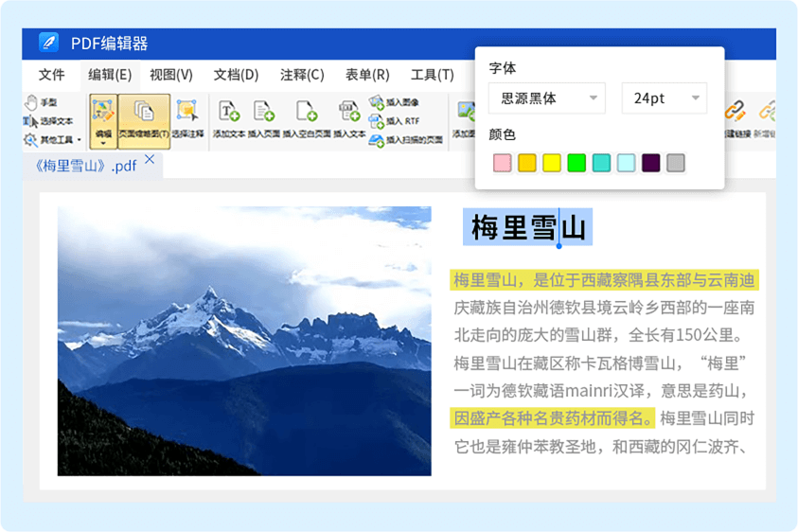Activate the 选择文本 text selection tool
The image size is (798, 532).
tap(47, 121)
